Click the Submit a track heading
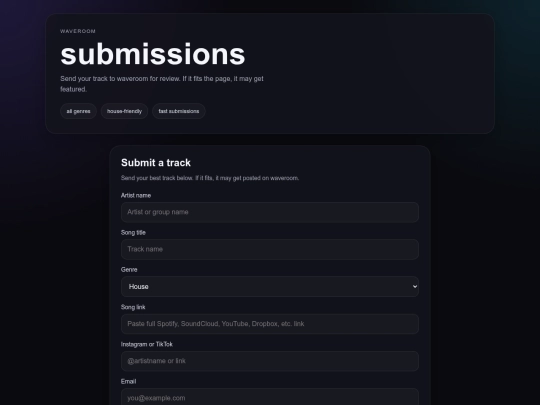This screenshot has height=405, width=540. pos(156,163)
